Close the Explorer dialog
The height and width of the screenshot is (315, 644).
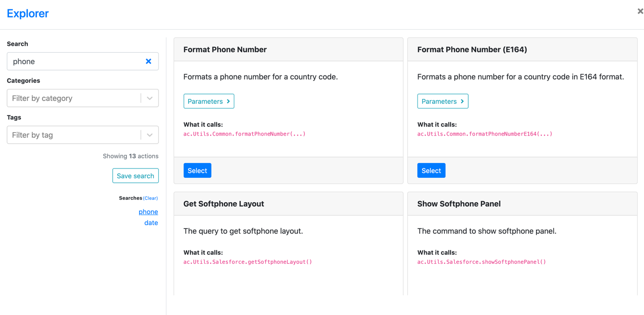[x=640, y=11]
